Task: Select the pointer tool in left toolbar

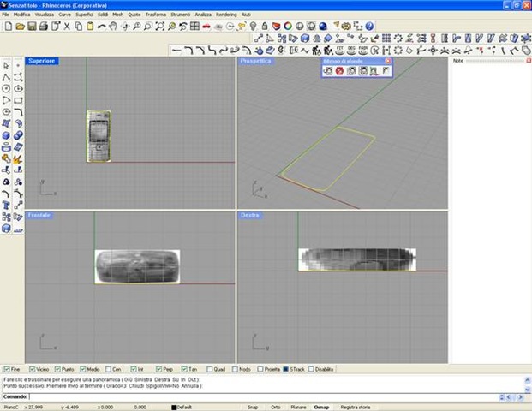Action: 6,65
